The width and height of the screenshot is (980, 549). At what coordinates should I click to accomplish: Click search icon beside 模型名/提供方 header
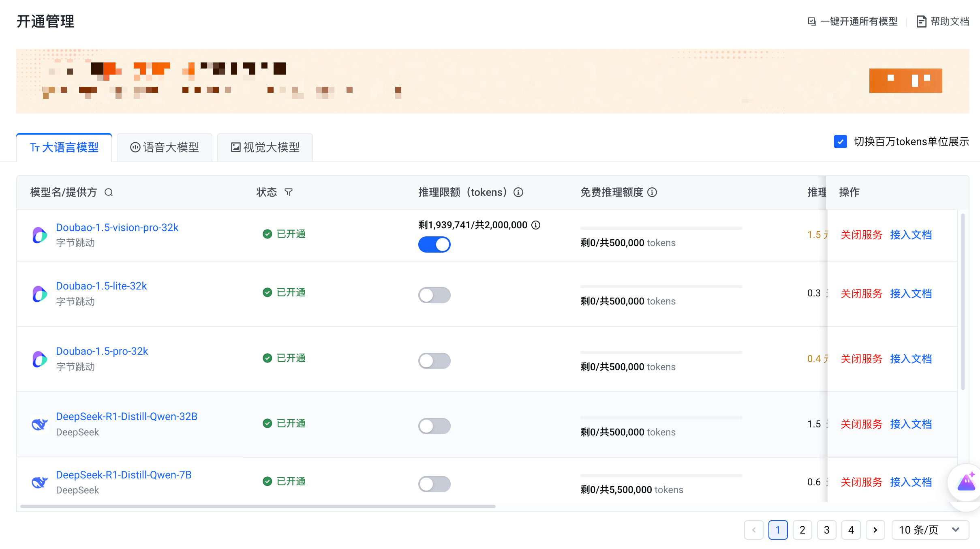click(109, 192)
